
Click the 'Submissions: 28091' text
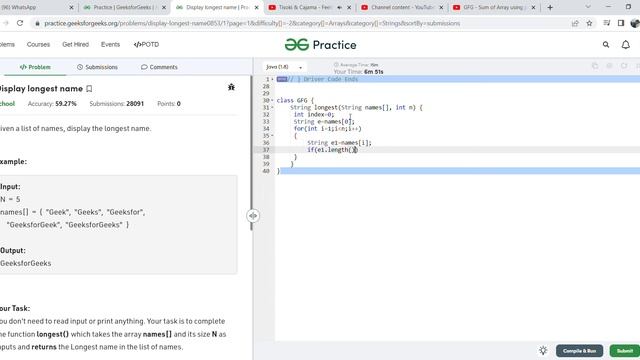(117, 104)
